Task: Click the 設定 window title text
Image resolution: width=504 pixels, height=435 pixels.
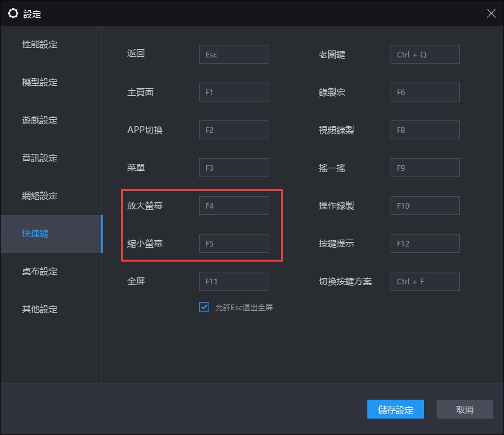Action: click(32, 14)
